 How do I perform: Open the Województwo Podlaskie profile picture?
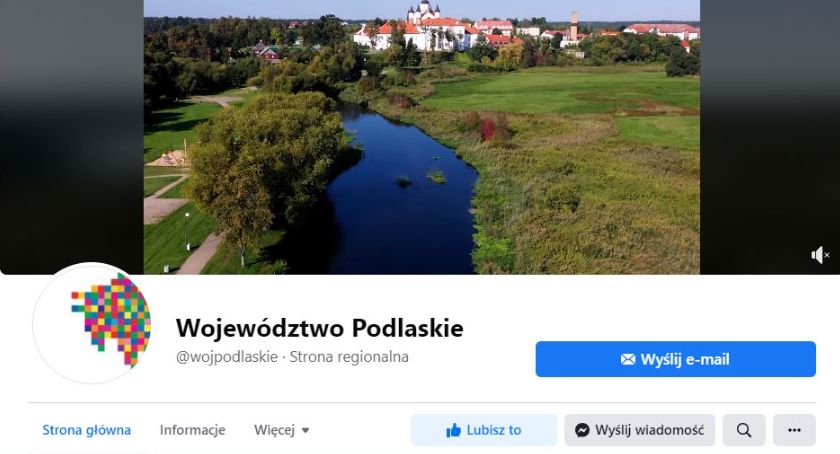(x=92, y=323)
